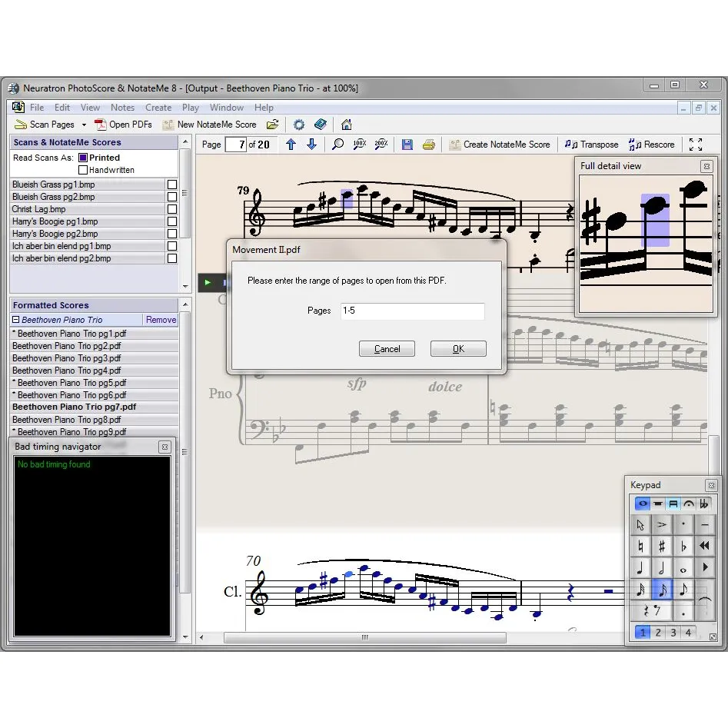Click Cancel in Movement II.pdf dialog

click(387, 349)
